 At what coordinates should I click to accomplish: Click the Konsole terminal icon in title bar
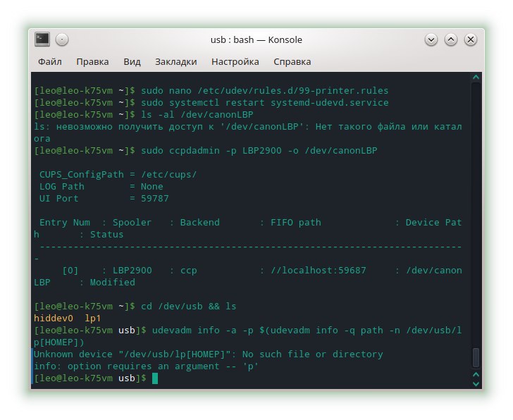point(42,39)
